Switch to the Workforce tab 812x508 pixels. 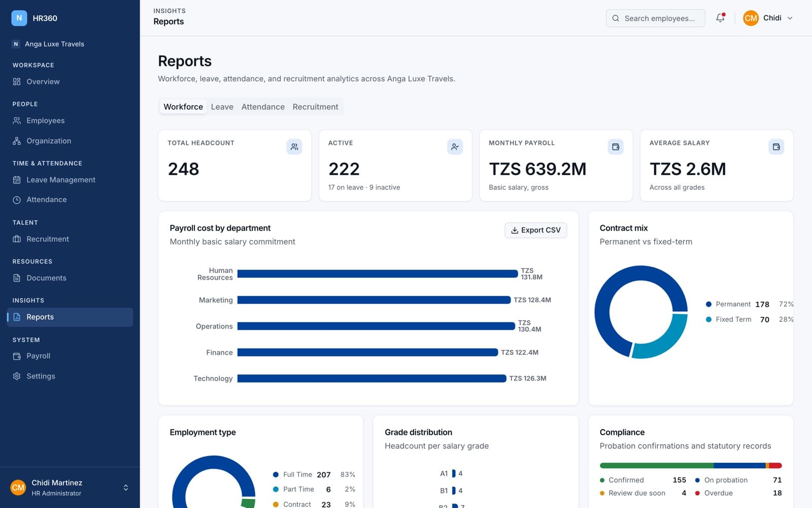[183, 107]
